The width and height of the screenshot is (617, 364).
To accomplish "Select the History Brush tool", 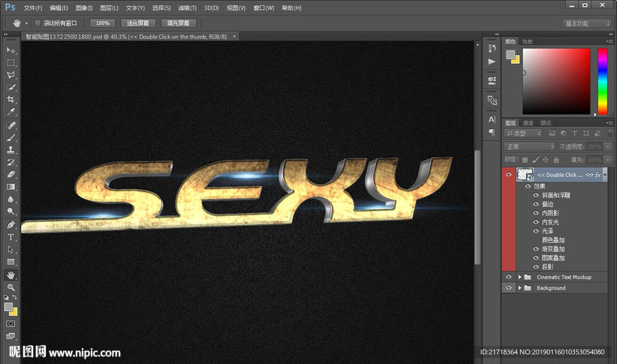I will pyautogui.click(x=11, y=162).
